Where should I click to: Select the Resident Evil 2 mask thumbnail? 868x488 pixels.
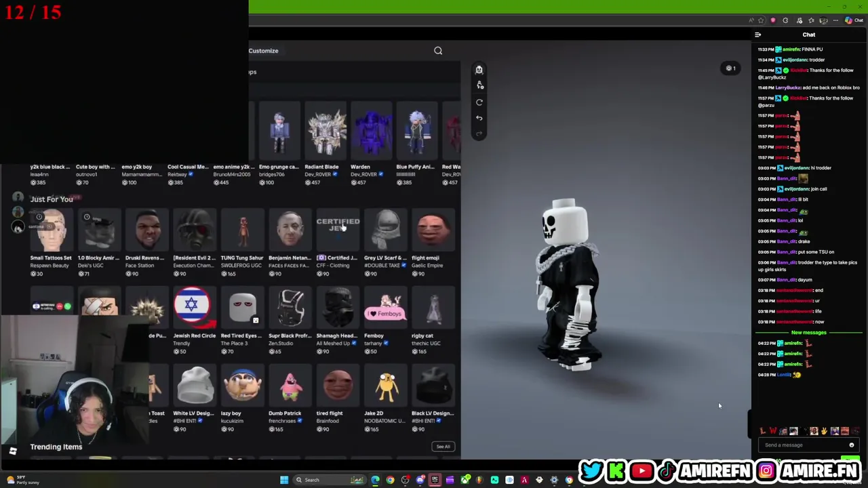pos(195,230)
